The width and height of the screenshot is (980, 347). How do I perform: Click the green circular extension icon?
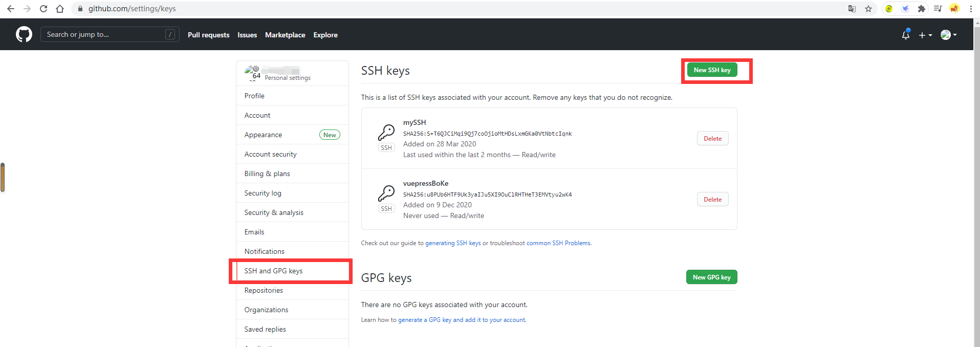click(889, 9)
